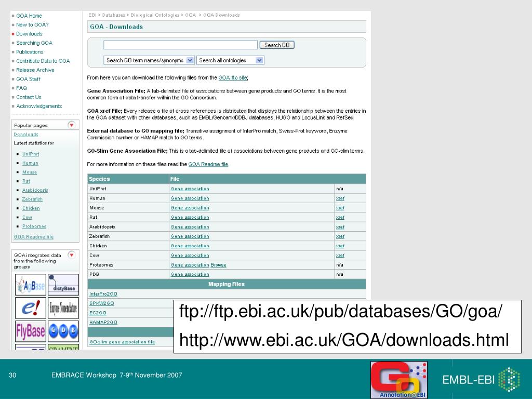
Task: Click the GO Annotation@EBI logo
Action: (x=398, y=380)
